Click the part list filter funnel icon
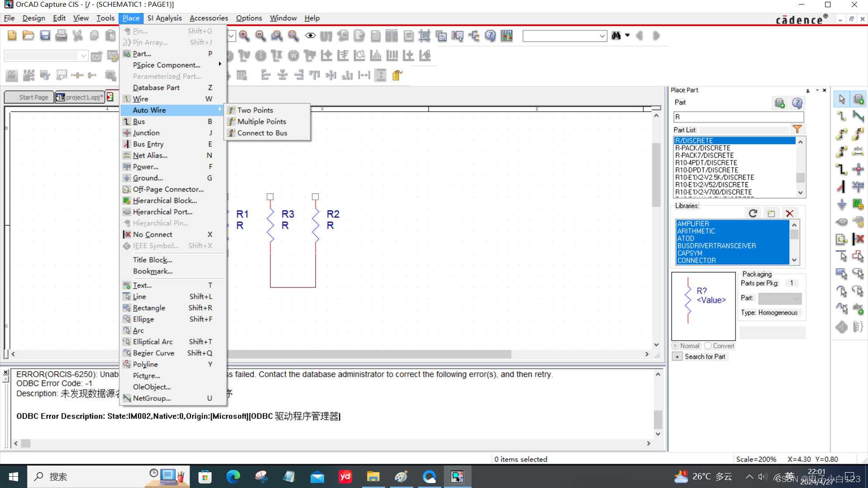 [797, 129]
